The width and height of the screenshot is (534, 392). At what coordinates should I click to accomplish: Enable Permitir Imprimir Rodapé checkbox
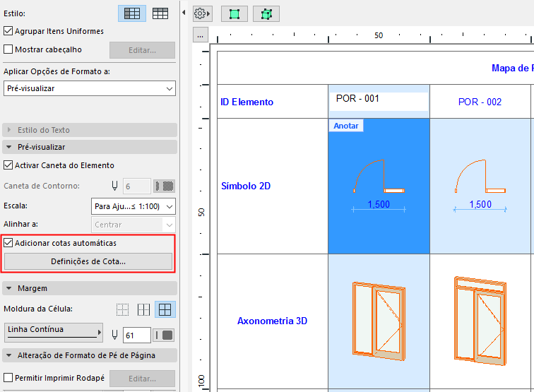coord(8,378)
